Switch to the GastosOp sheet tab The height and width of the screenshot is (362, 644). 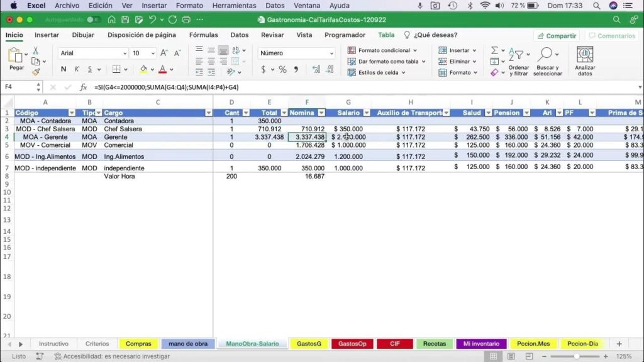352,344
